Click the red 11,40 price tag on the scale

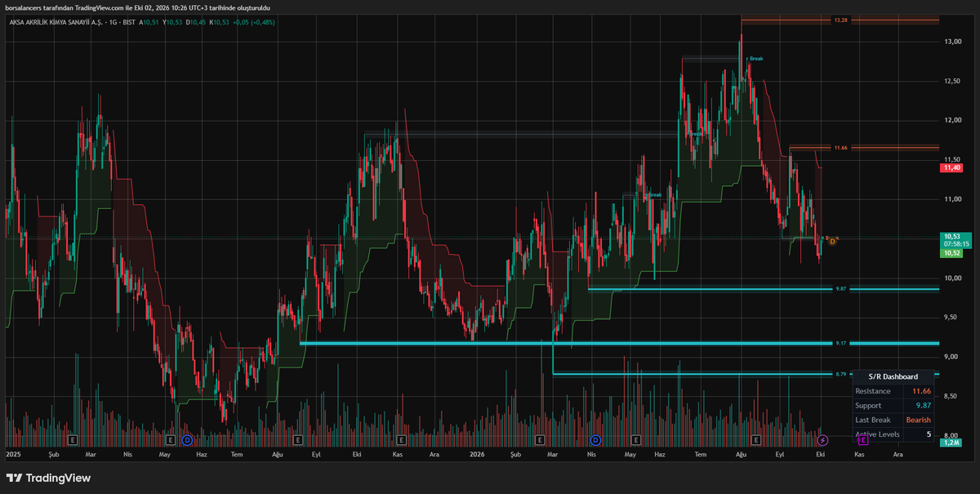[x=951, y=167]
